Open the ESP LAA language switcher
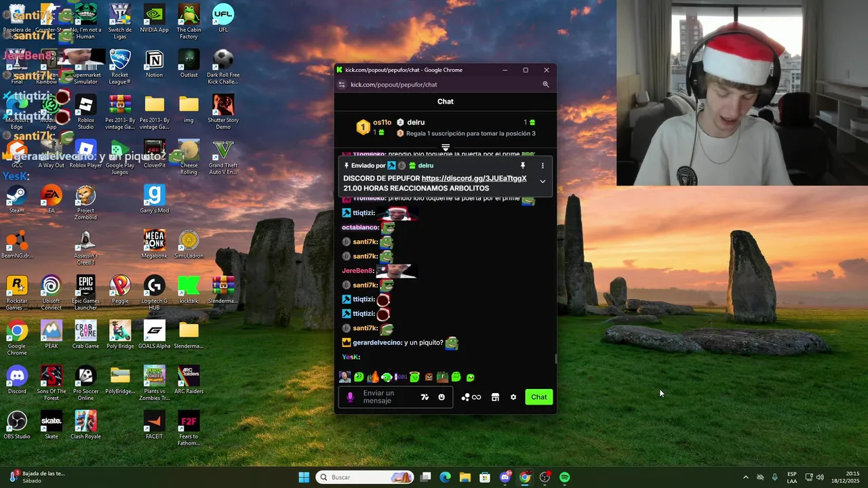 [792, 477]
